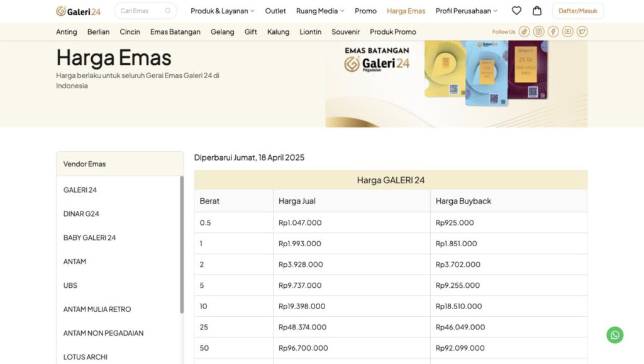Click the Vendor Emas panel header
Viewport: 644px width, 364px height.
(x=120, y=164)
